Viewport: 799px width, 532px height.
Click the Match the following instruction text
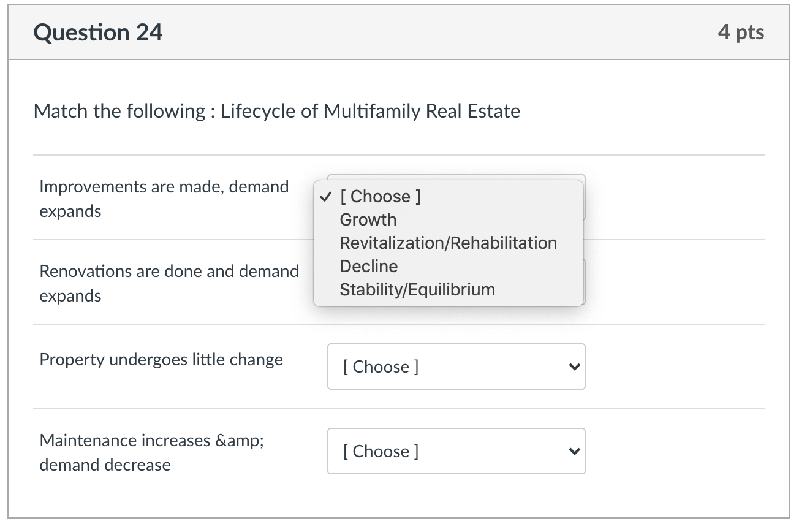[x=119, y=111]
